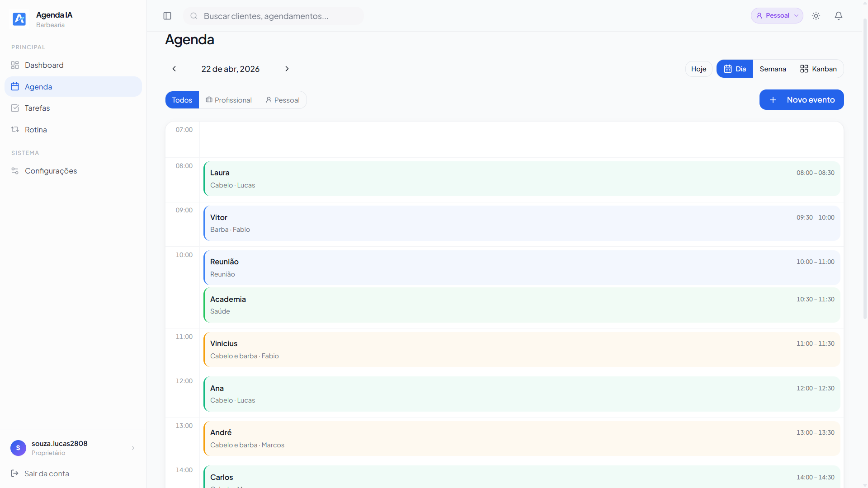Screen dimensions: 868x488
Task: Click the Configurações sliders icon
Action: [x=15, y=171]
